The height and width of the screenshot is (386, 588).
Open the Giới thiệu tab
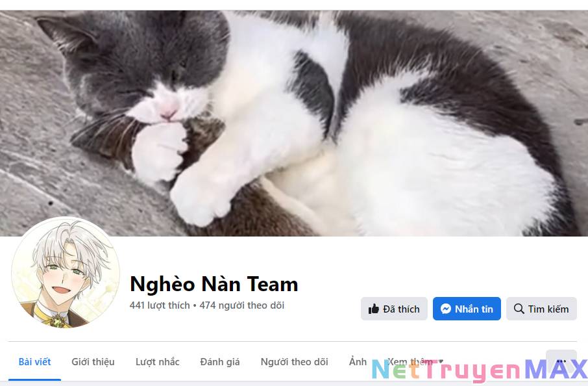93,361
